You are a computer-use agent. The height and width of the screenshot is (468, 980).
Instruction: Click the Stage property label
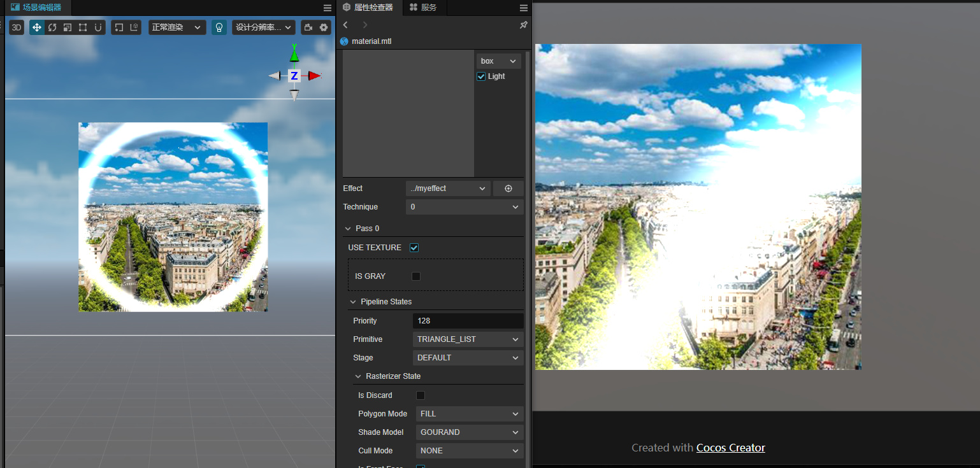click(x=363, y=358)
